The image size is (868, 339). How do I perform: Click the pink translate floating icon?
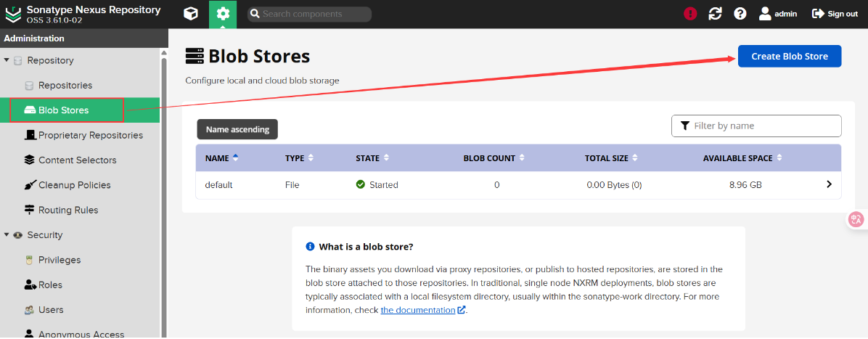coord(856,219)
